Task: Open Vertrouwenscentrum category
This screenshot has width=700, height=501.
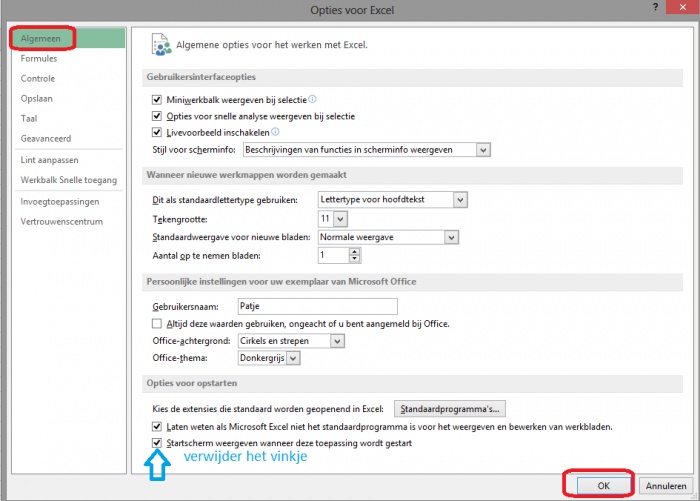Action: coord(69,221)
